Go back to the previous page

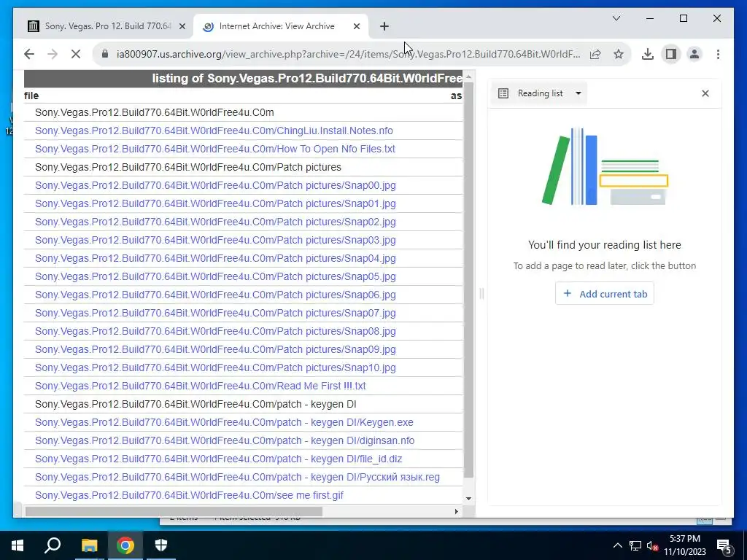[29, 54]
